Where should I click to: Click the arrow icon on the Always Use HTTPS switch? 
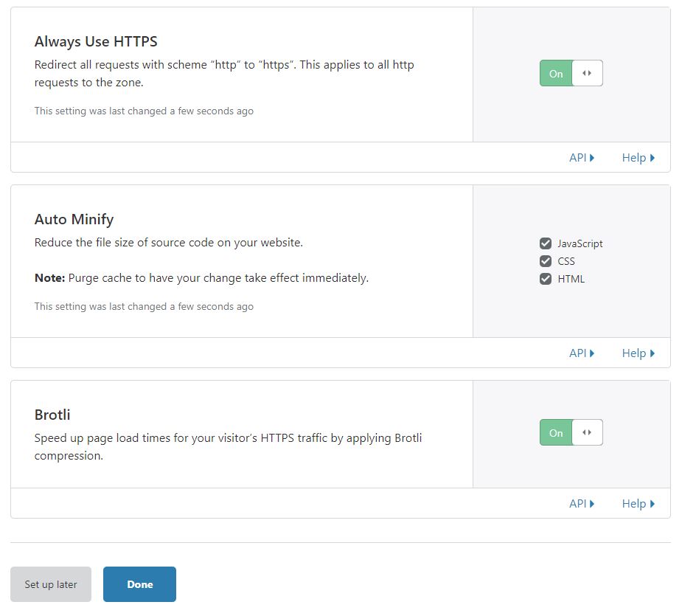(x=588, y=73)
